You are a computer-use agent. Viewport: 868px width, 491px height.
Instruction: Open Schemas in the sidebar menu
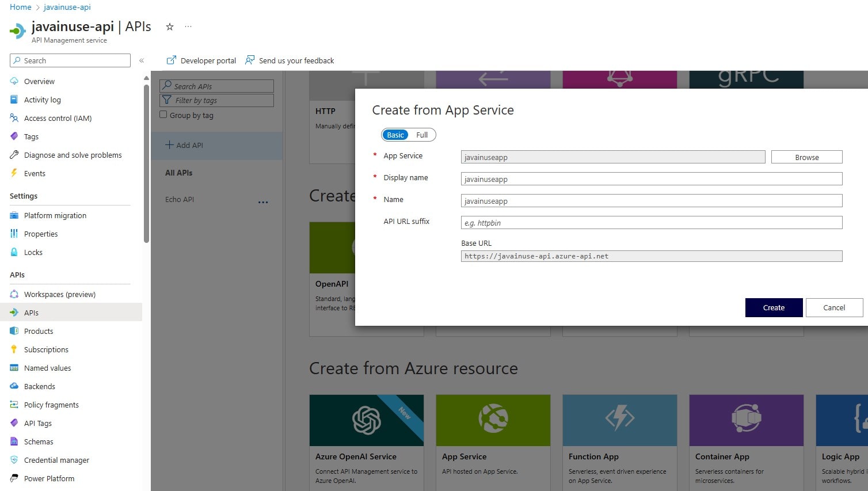(x=71, y=441)
